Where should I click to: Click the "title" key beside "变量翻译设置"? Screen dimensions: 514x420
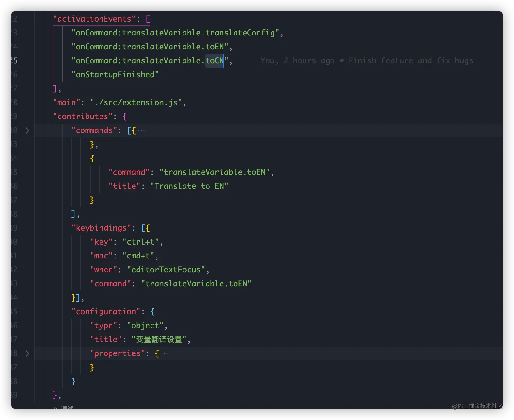point(106,340)
